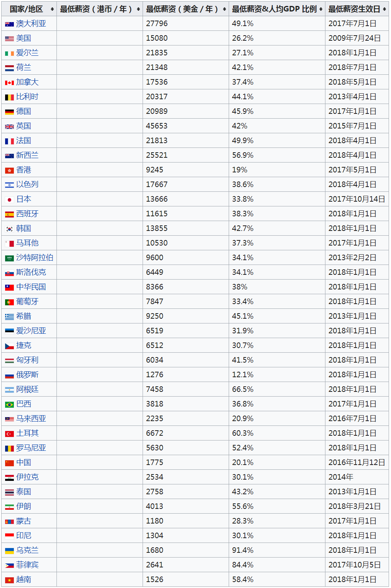Screen dimensions: 391x588
Task: Click the Australia flag icon
Action: click(9, 24)
